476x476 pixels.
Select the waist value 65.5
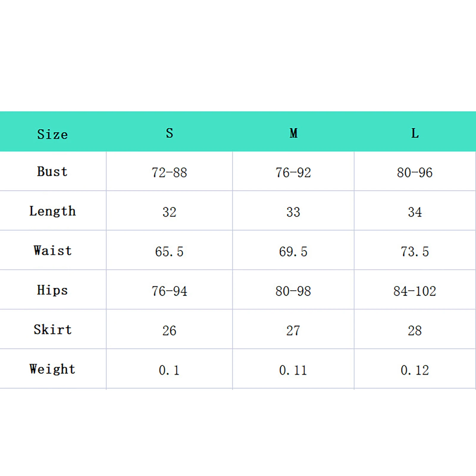coord(169,252)
